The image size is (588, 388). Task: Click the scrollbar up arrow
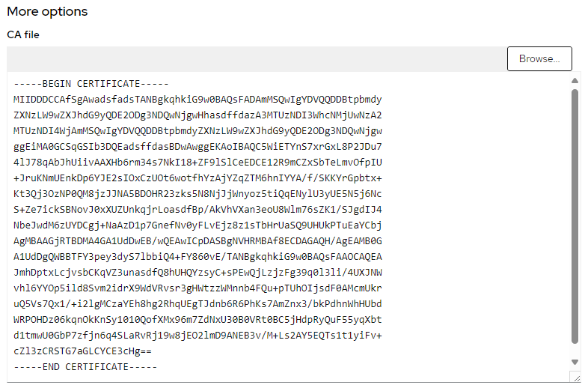point(575,80)
